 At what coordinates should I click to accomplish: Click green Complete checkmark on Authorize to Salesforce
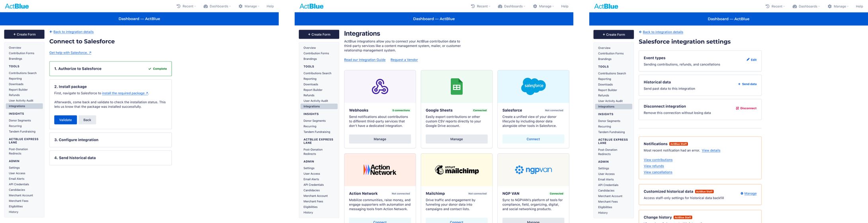click(150, 69)
